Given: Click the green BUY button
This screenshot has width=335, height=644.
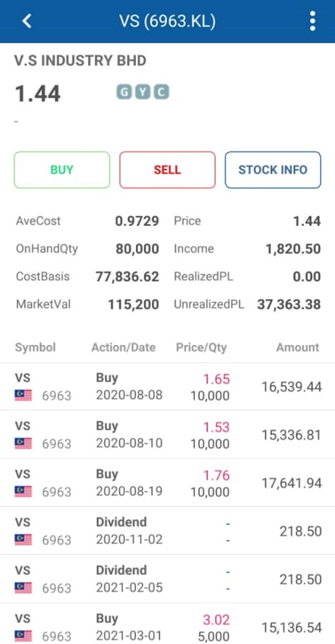Looking at the screenshot, I should coord(62,170).
